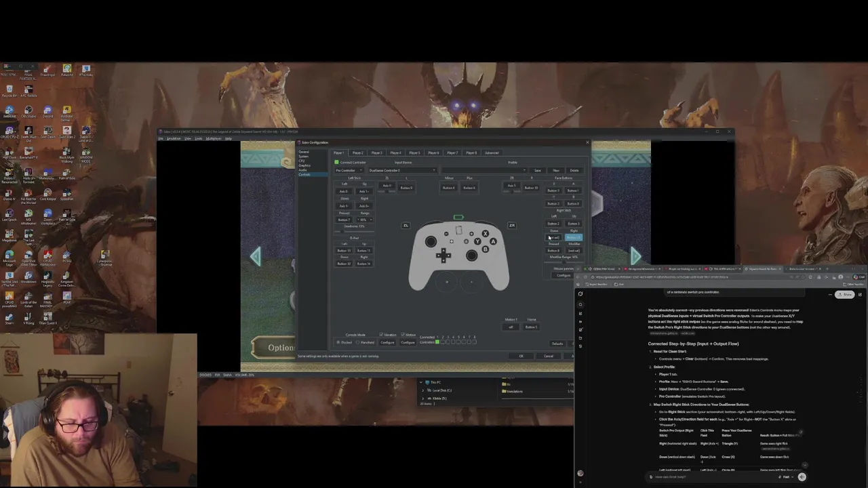This screenshot has height=488, width=868.
Task: Open the Fast model dropdown in Grok
Action: pyautogui.click(x=786, y=477)
